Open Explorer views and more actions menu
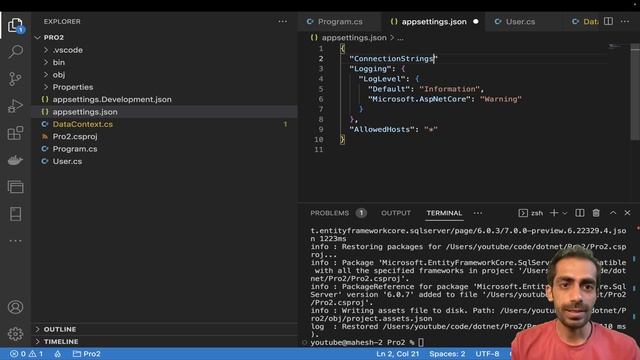640x360 pixels. click(282, 21)
